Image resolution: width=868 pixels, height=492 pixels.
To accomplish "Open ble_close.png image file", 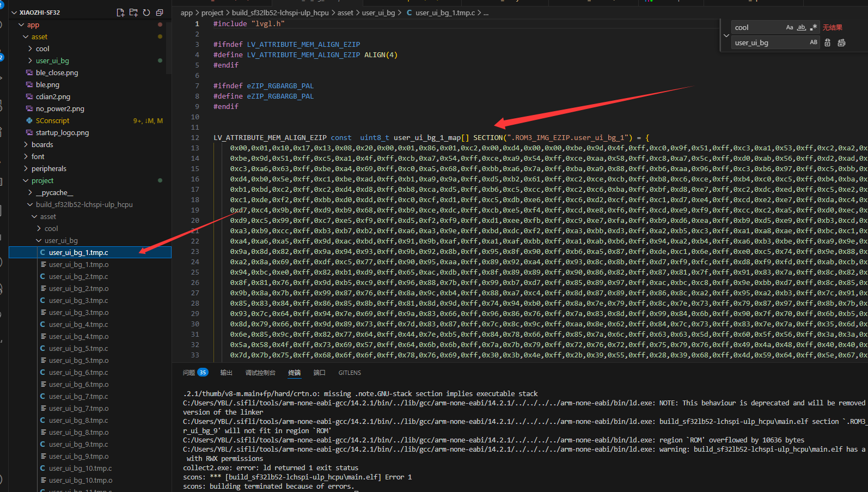I will (57, 72).
